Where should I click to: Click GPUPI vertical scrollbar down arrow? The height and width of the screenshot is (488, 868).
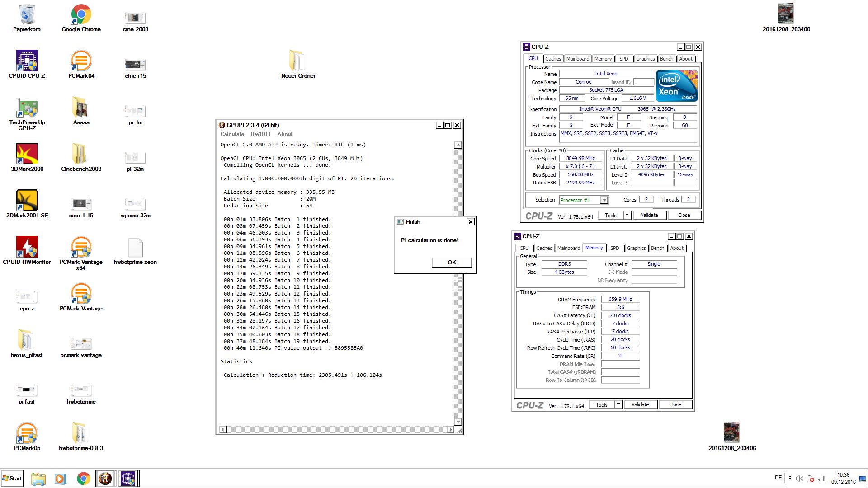(x=458, y=422)
